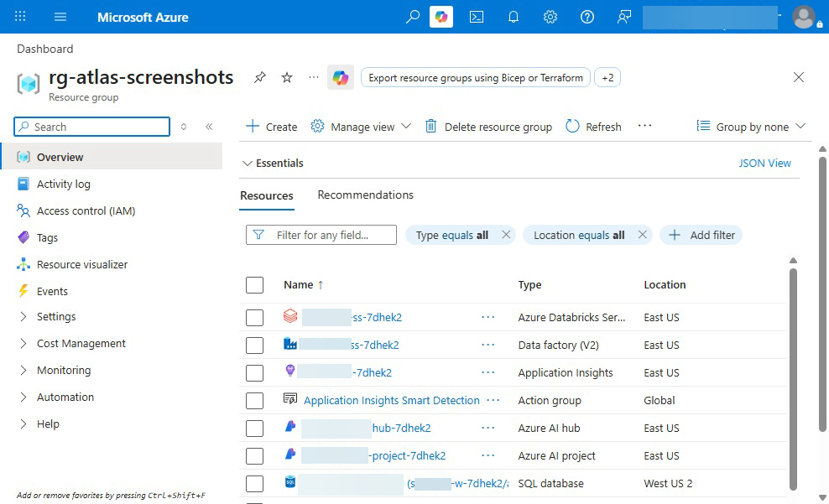Check the Data factory (V2) row
The image size is (829, 504).
point(254,345)
